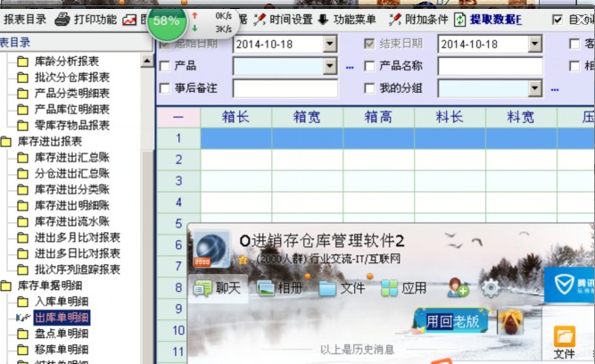Image resolution: width=595 pixels, height=364 pixels.
Task: Open the start date dropdown
Action: pyautogui.click(x=329, y=44)
